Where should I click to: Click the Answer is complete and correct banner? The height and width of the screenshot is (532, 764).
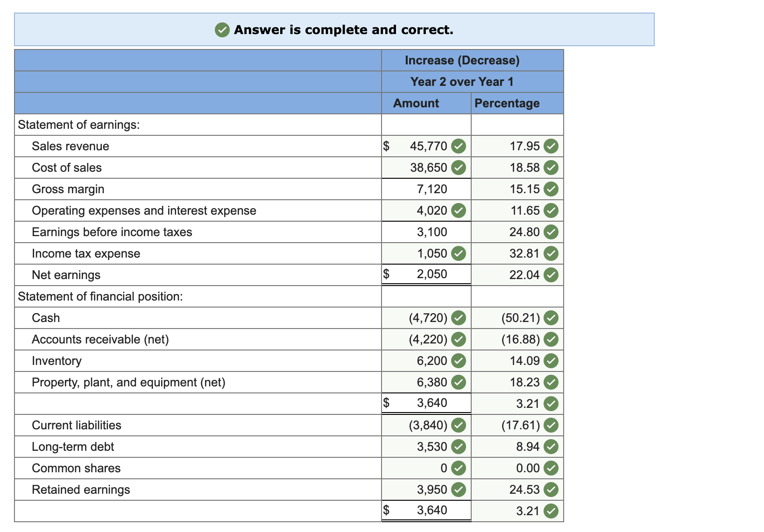click(343, 30)
